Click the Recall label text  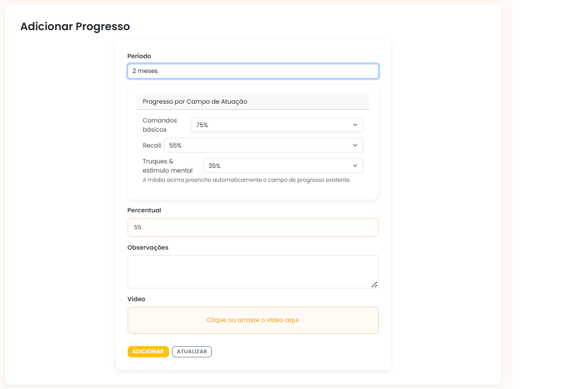pos(152,145)
